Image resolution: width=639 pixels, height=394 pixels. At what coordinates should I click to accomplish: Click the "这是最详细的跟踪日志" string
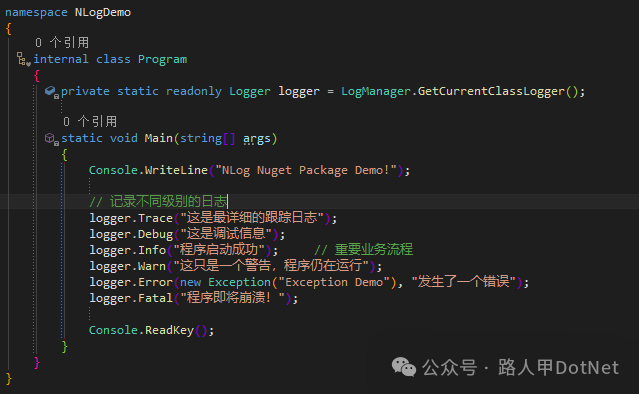(x=252, y=218)
